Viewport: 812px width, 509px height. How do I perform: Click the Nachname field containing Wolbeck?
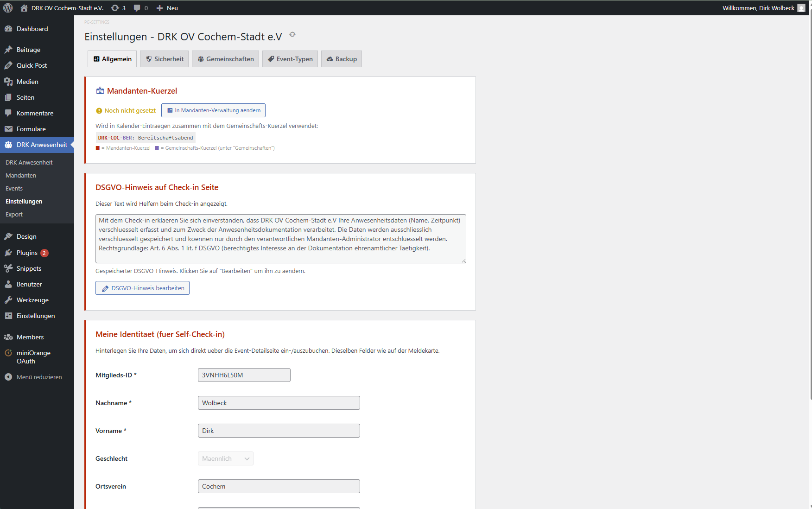point(279,403)
